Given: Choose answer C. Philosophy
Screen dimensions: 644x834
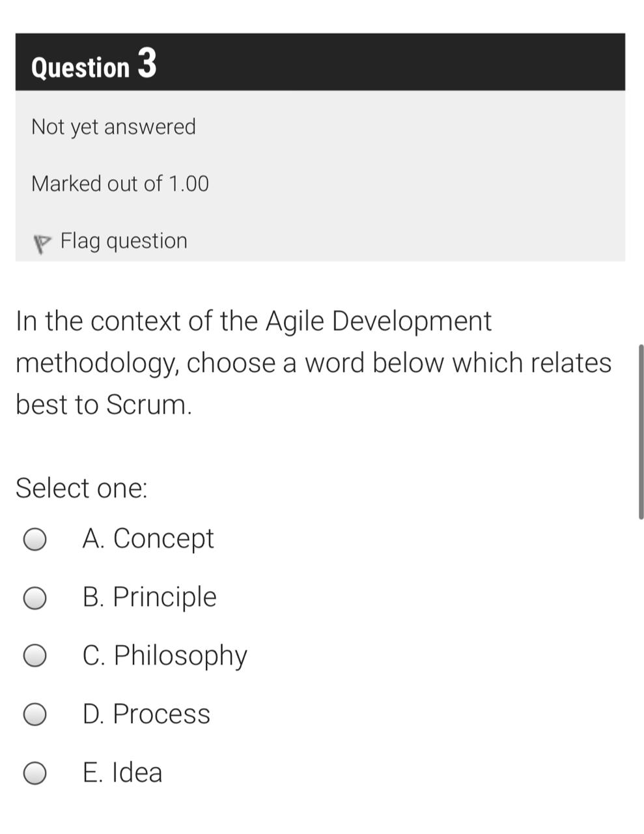Looking at the screenshot, I should (x=165, y=655).
